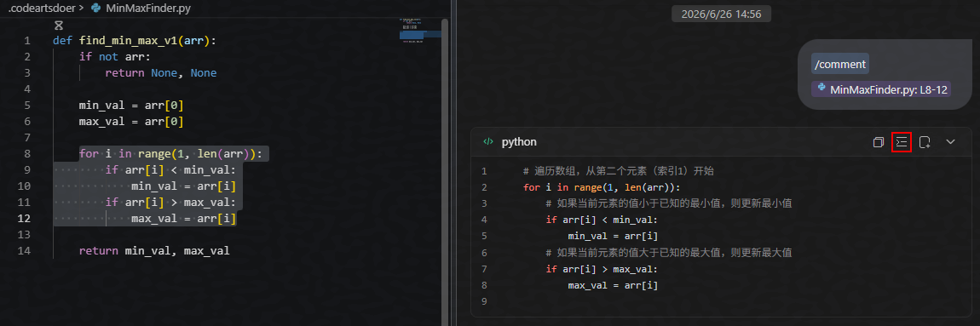This screenshot has width=980, height=326.
Task: Click the 2026/6/26 14:56 timestamp
Action: [x=721, y=14]
